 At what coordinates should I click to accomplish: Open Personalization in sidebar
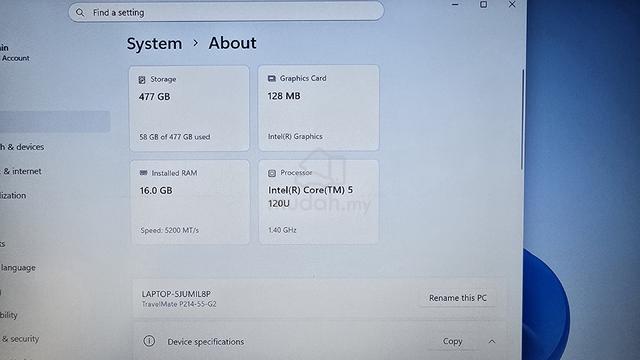point(13,196)
